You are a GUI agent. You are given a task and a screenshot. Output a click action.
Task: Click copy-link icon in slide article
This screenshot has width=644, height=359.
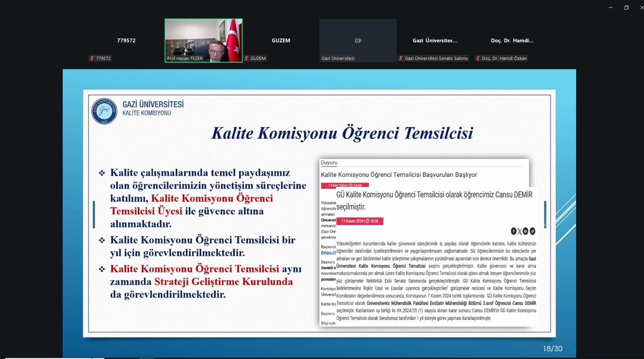[532, 231]
